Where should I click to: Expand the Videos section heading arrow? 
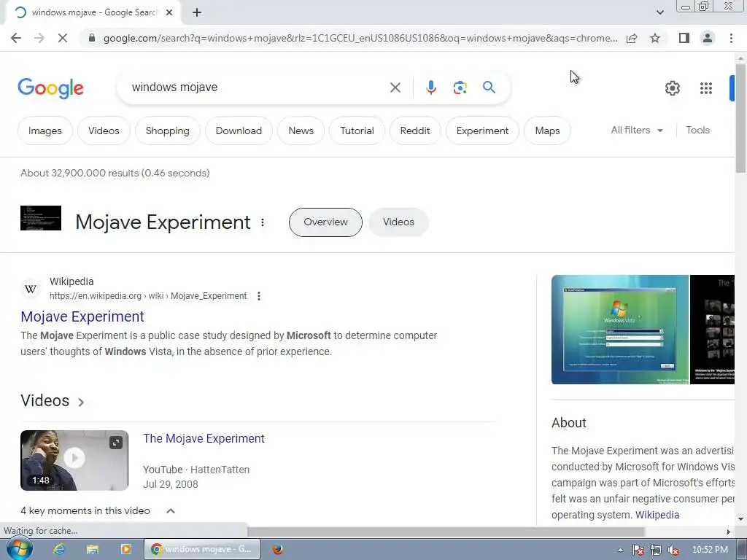(x=81, y=402)
